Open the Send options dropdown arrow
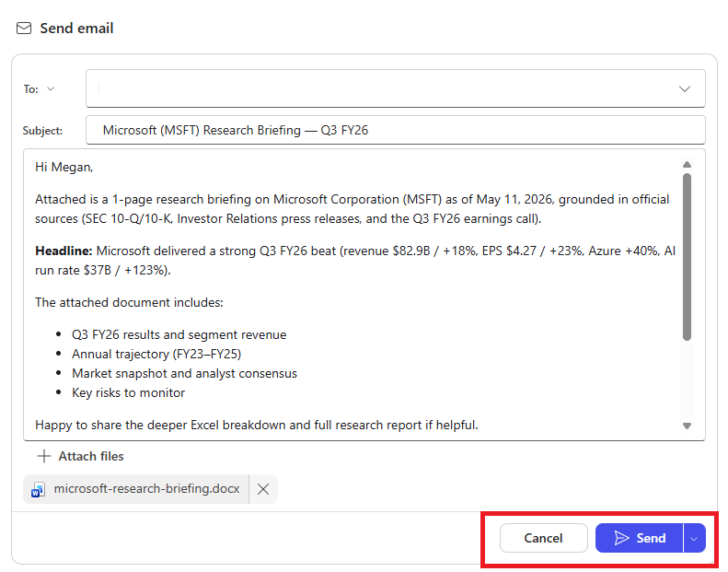The width and height of the screenshot is (728, 572). 695,538
